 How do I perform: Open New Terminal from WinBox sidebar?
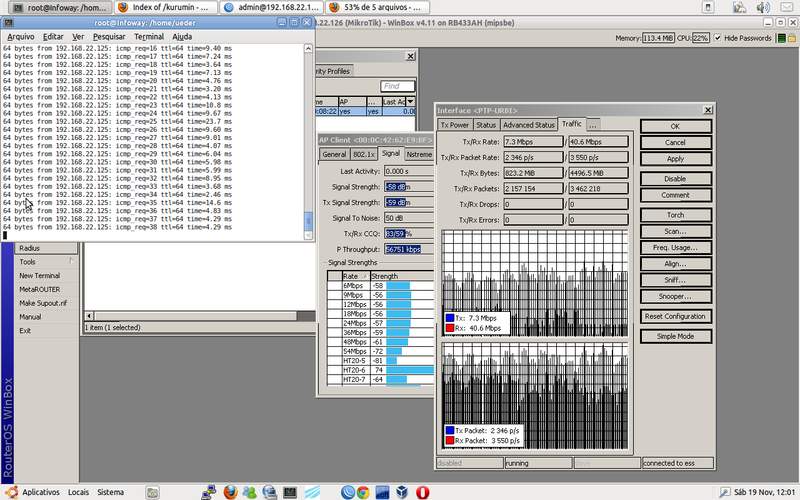[40, 276]
